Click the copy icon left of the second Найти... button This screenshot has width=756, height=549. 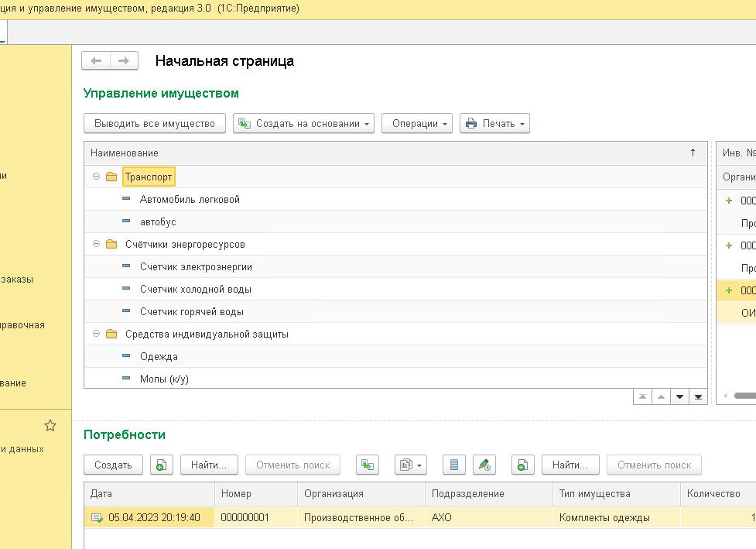tap(522, 465)
